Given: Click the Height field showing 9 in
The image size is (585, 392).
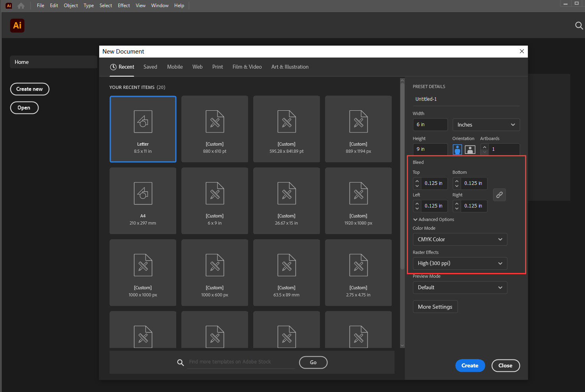Looking at the screenshot, I should click(430, 149).
